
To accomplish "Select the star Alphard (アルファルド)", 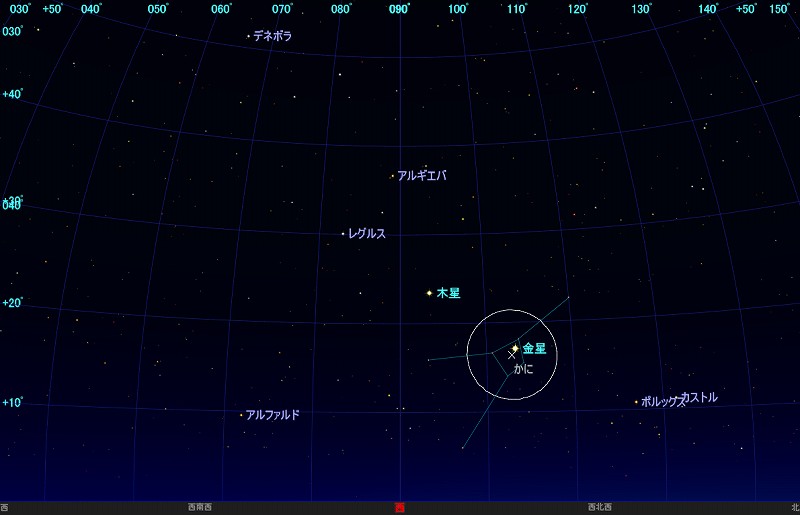I will tap(241, 415).
